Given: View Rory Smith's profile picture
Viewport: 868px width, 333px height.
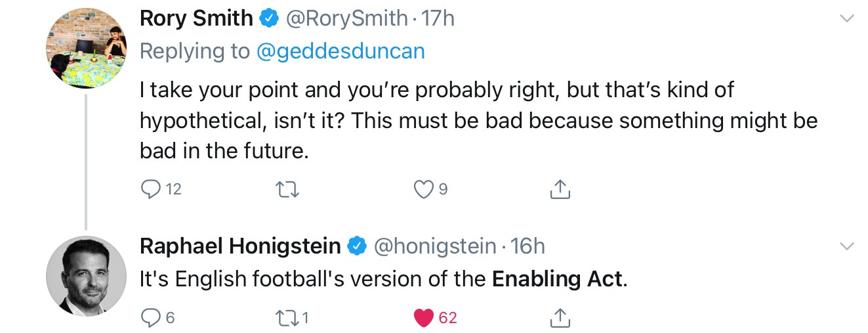Looking at the screenshot, I should [x=86, y=48].
